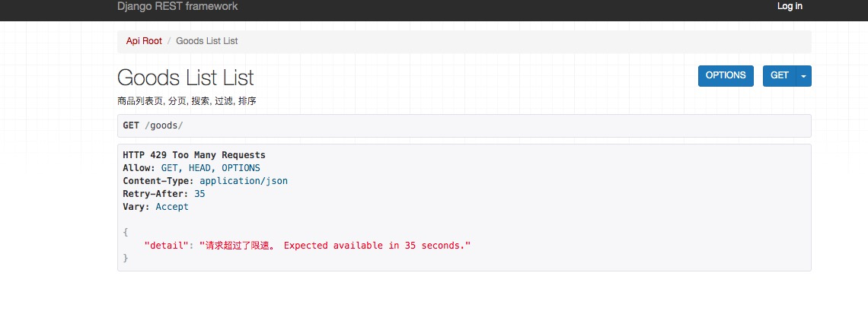
Task: Click the "detail" JSON key
Action: [167, 246]
